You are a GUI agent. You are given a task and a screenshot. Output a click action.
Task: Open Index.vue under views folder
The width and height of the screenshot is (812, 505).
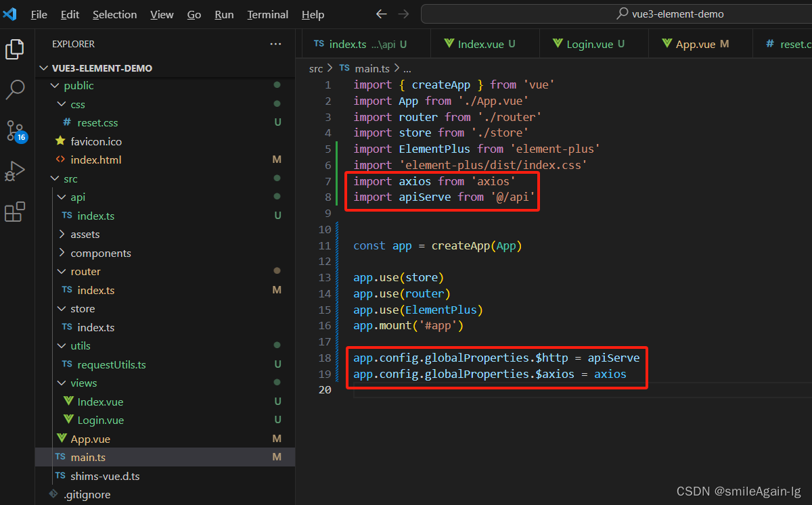(x=100, y=402)
